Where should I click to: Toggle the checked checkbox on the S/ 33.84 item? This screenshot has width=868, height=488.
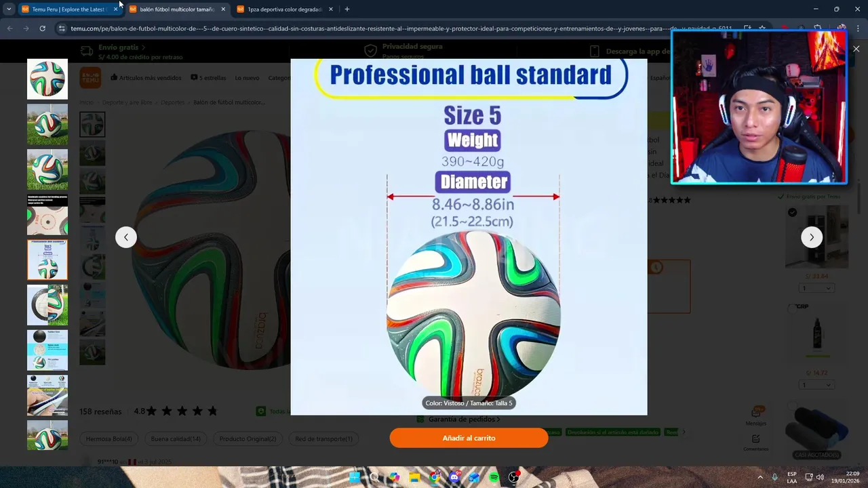(792, 213)
